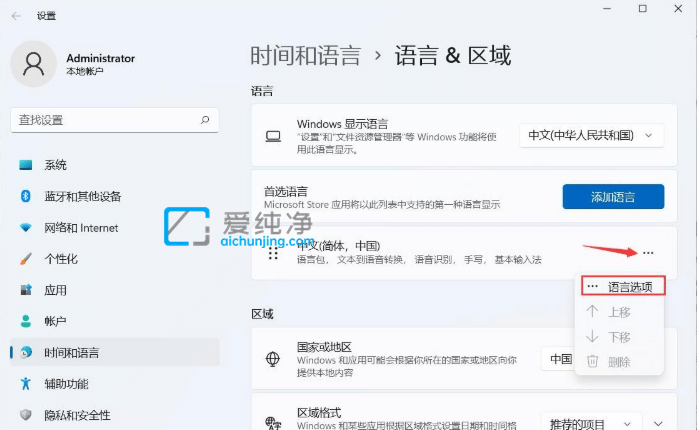Click the time and language globe-clock icon
700x430 pixels.
(x=26, y=352)
